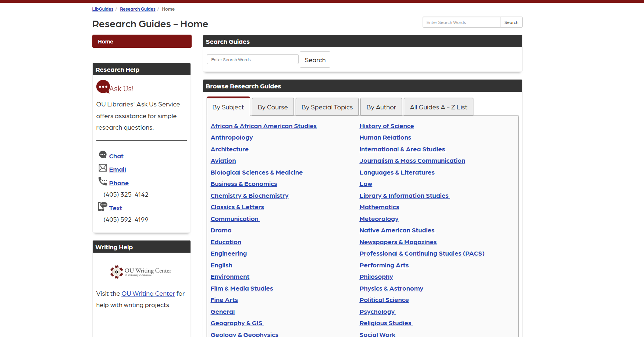644x337 pixels.
Task: Open Chemistry & Biochemistry guide
Action: pyautogui.click(x=249, y=196)
